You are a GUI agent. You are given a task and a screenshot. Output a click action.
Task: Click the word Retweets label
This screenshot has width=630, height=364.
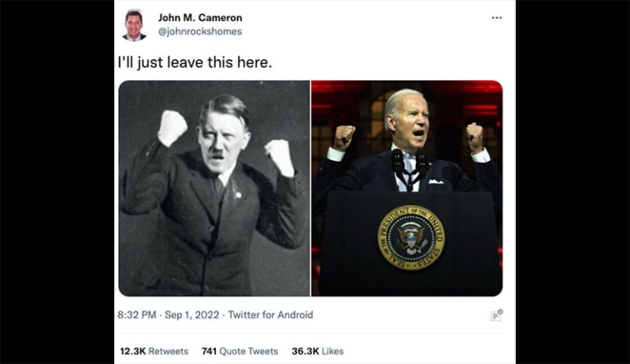(168, 351)
